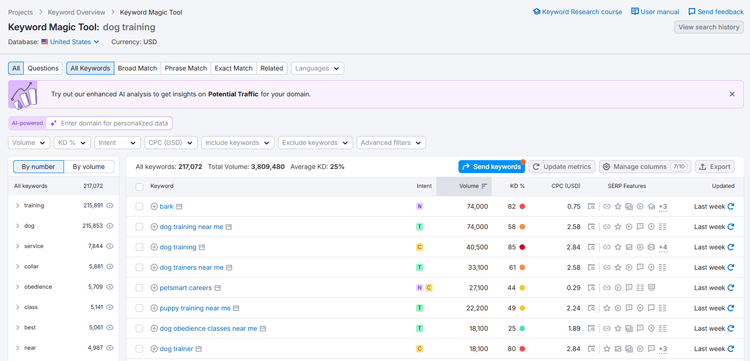Open the Languages dropdown

[318, 68]
